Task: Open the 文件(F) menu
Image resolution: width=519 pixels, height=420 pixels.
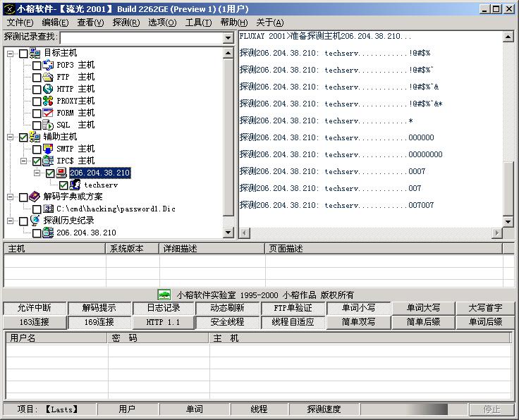Action: point(20,23)
